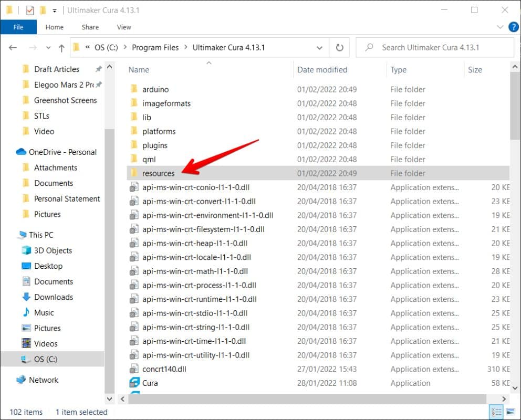Open the Customize Quick Access Toolbar dropdown
This screenshot has height=420, width=521.
pyautogui.click(x=55, y=10)
